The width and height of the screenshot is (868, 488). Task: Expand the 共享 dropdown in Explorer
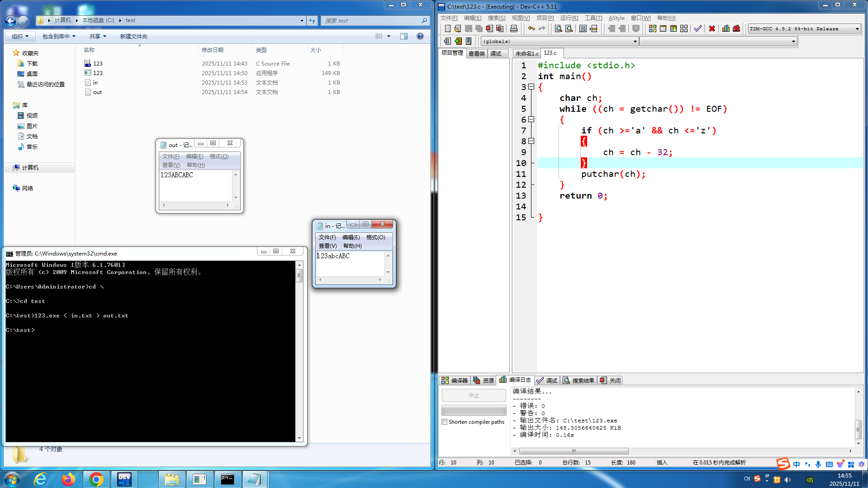(98, 36)
